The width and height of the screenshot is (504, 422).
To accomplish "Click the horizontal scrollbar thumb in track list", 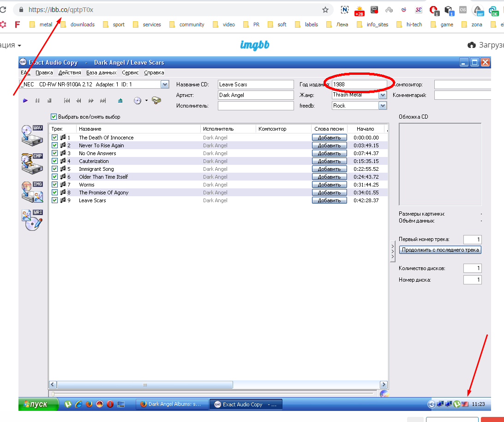I will coord(145,385).
